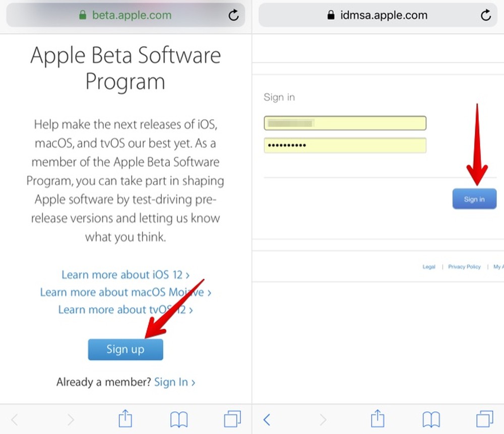This screenshot has width=504, height=434.
Task: Show tab overview on the sign in page
Action: [x=484, y=419]
